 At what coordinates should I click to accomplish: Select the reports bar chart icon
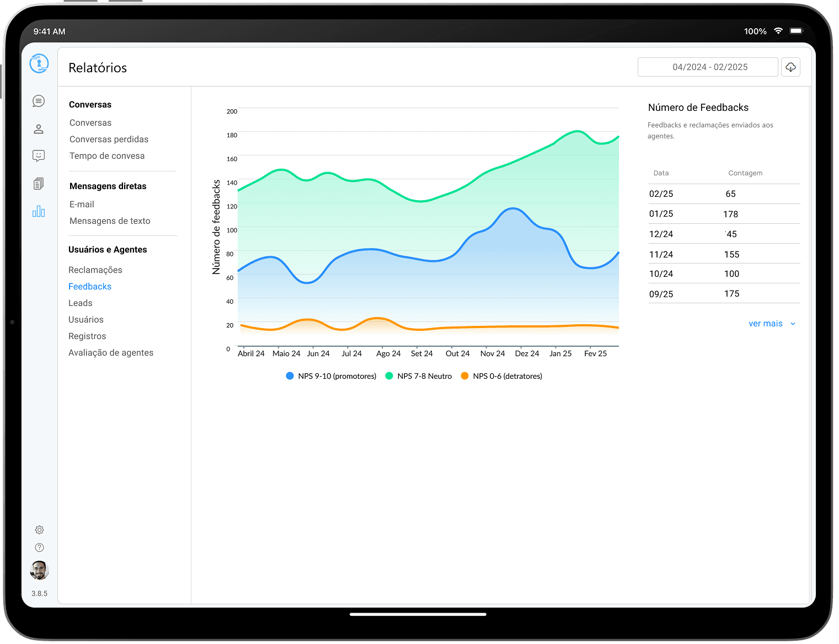(39, 211)
